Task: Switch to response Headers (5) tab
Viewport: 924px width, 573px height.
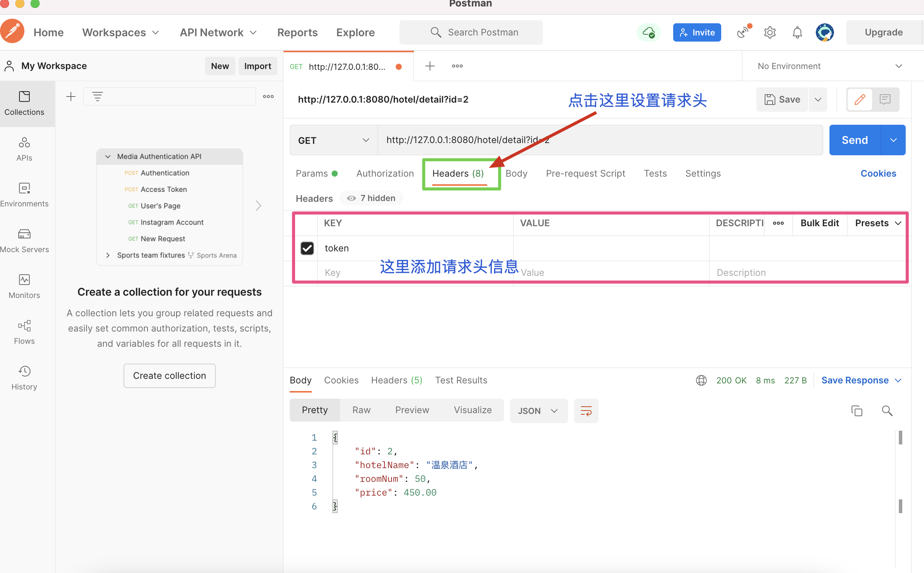Action: [x=396, y=380]
